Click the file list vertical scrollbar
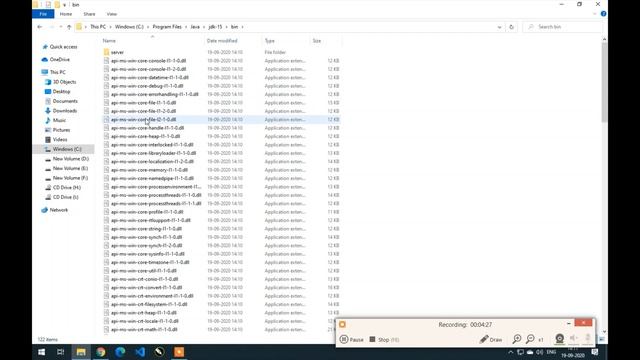 click(604, 82)
